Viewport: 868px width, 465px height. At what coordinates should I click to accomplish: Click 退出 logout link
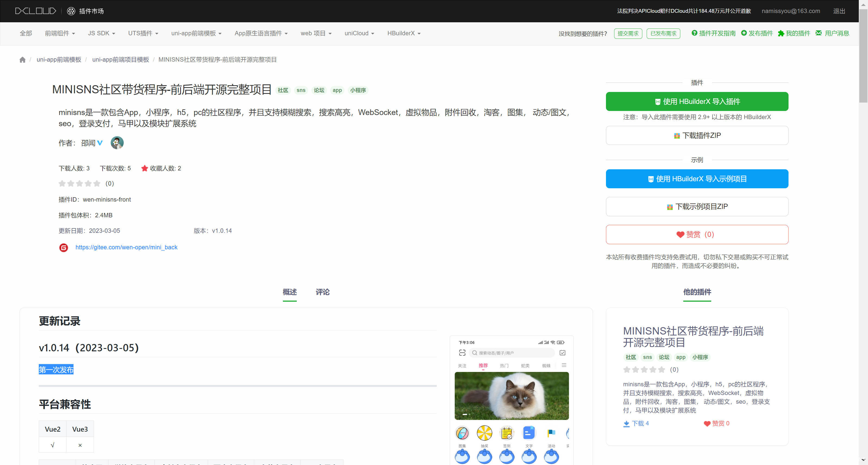(839, 11)
